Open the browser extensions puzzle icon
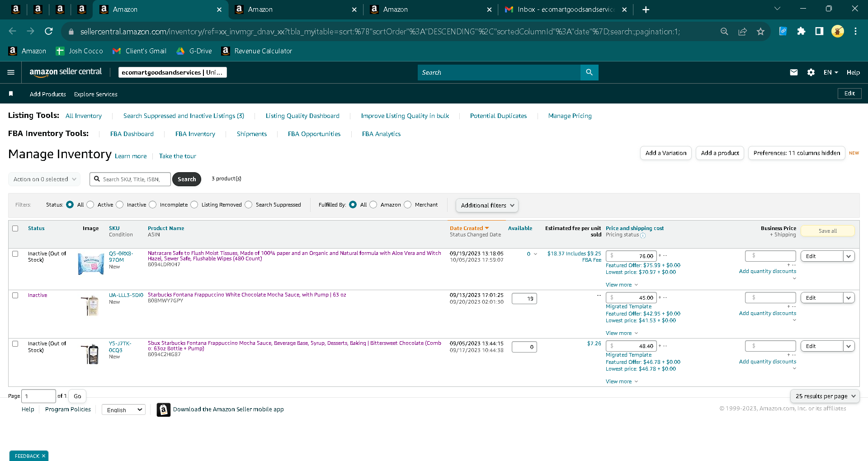Screen dimensions: 868x461 tap(801, 31)
